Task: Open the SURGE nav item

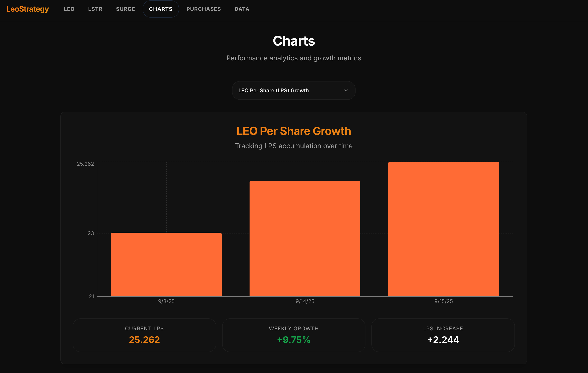Action: (x=125, y=9)
